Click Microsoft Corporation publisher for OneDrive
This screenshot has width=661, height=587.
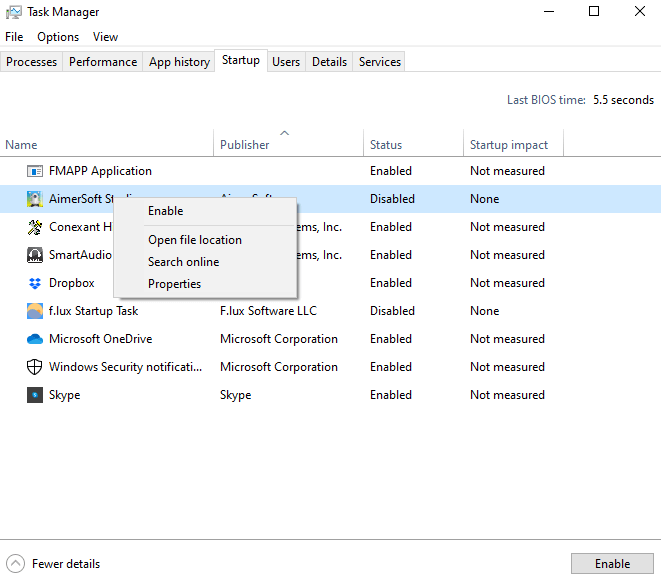point(279,339)
